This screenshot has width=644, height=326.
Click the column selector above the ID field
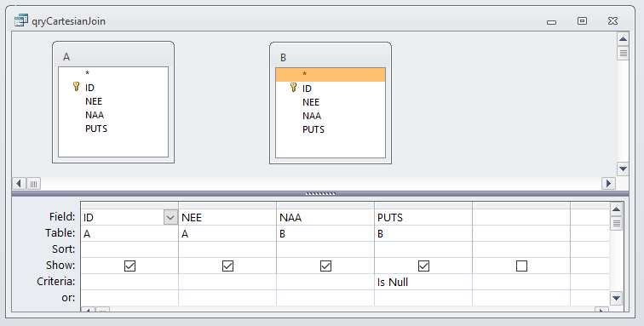(129, 205)
